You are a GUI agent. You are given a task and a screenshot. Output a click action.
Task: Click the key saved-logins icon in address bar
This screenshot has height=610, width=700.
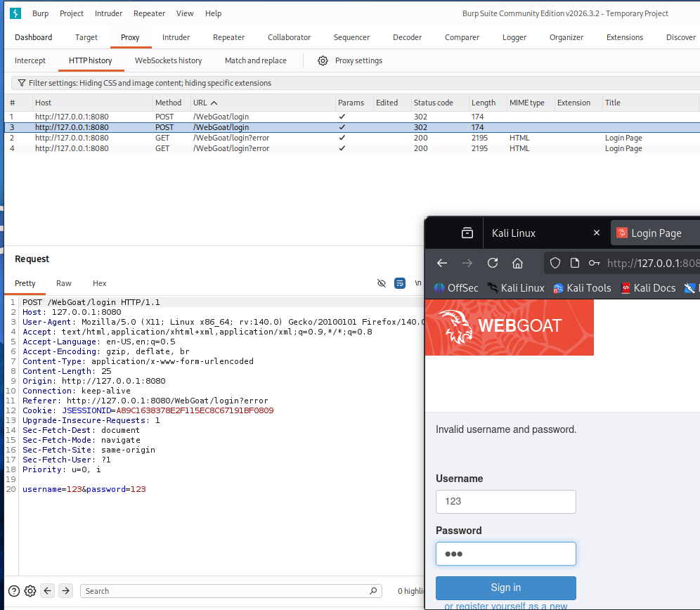pyautogui.click(x=594, y=263)
